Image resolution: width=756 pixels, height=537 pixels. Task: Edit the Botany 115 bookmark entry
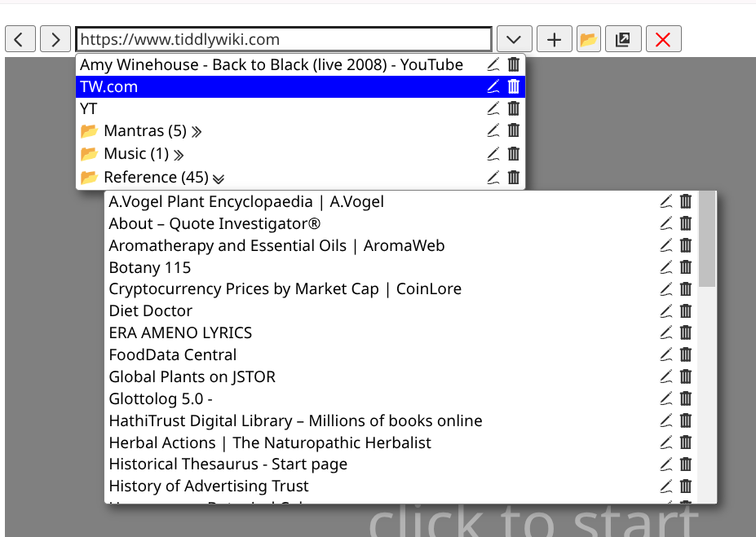(665, 267)
